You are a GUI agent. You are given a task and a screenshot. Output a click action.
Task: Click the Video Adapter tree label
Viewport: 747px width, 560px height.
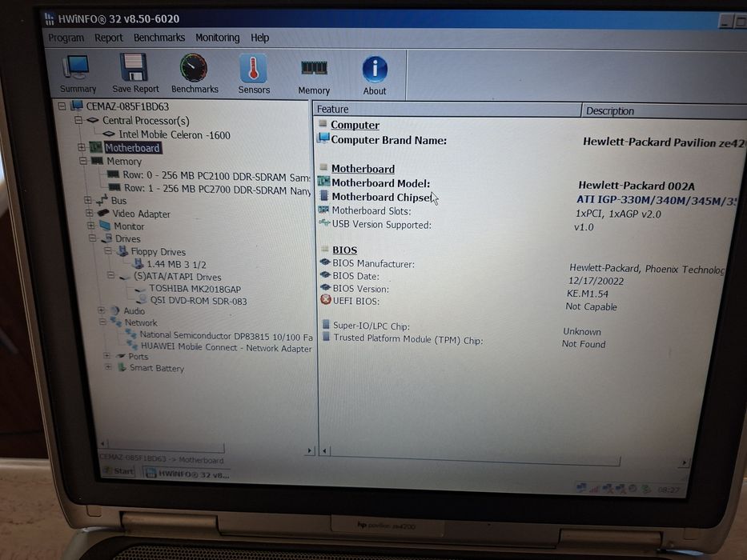pos(141,214)
